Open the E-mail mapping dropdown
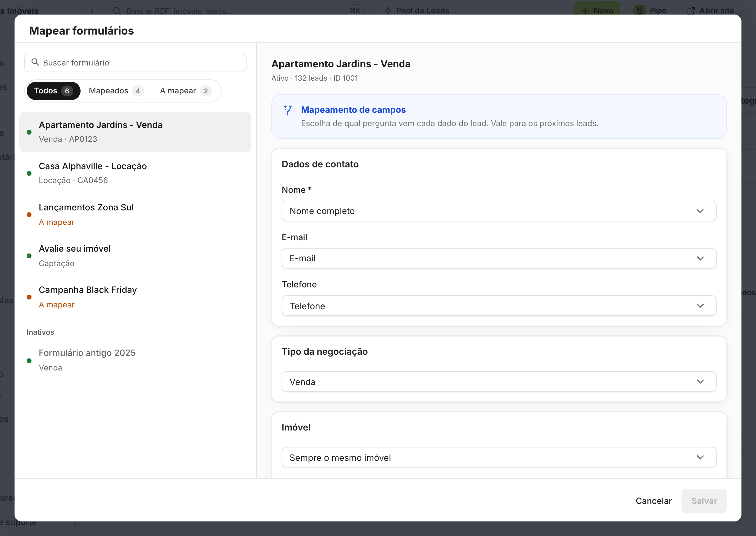 click(x=499, y=258)
